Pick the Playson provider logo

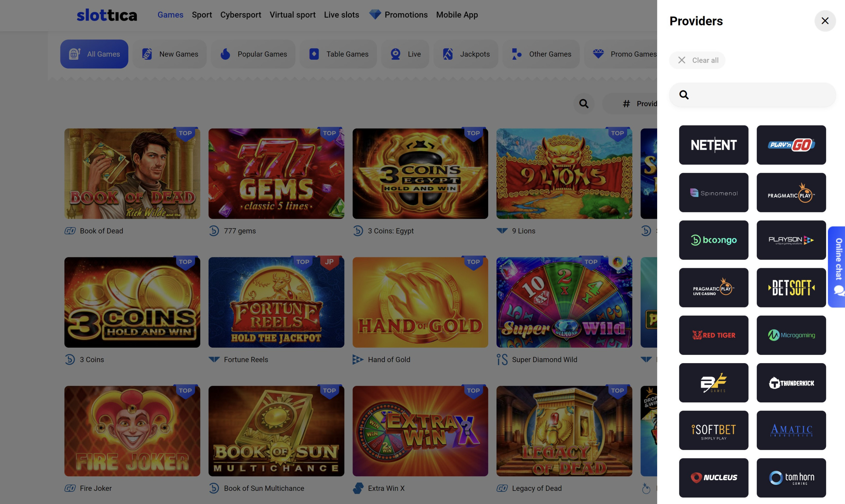tap(791, 240)
